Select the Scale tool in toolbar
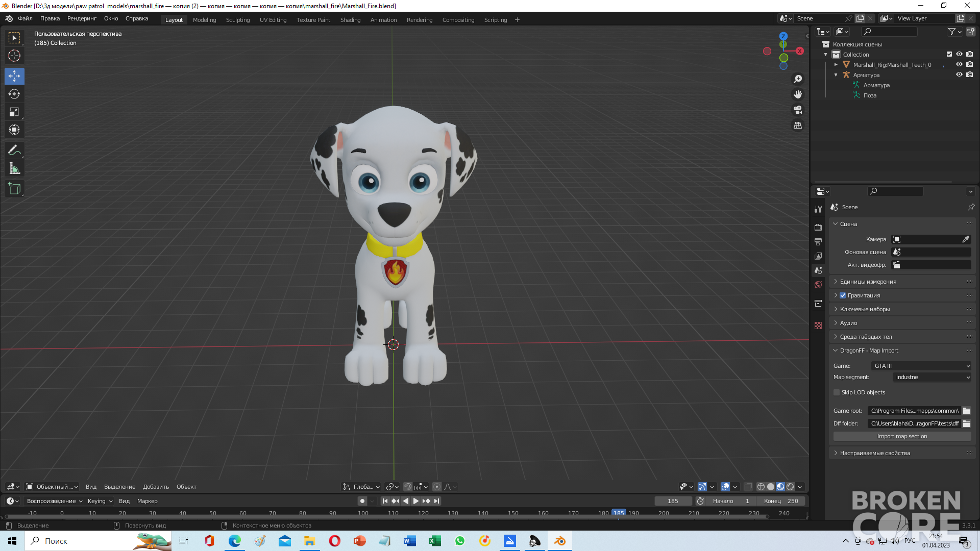The image size is (980, 551). point(14,112)
